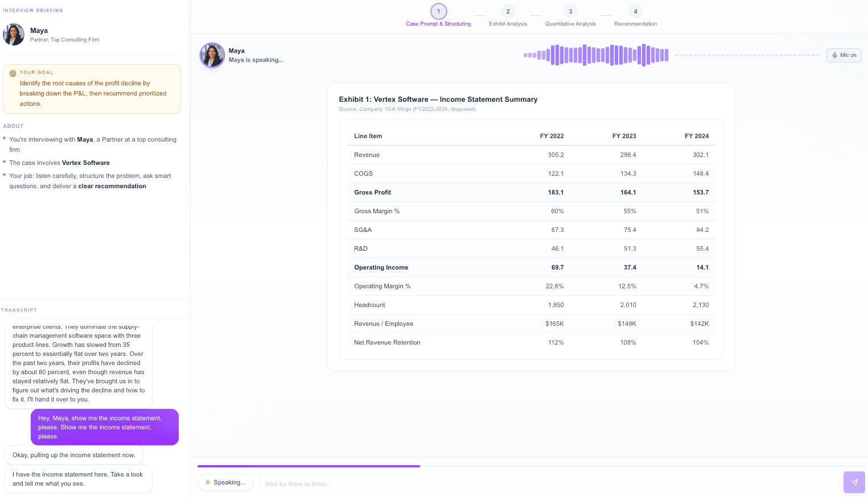Click the send message arrow icon
This screenshot has height=497, width=868.
click(x=854, y=482)
